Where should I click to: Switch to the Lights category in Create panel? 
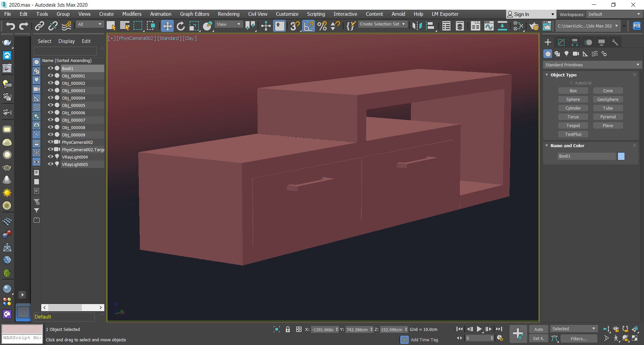point(567,54)
